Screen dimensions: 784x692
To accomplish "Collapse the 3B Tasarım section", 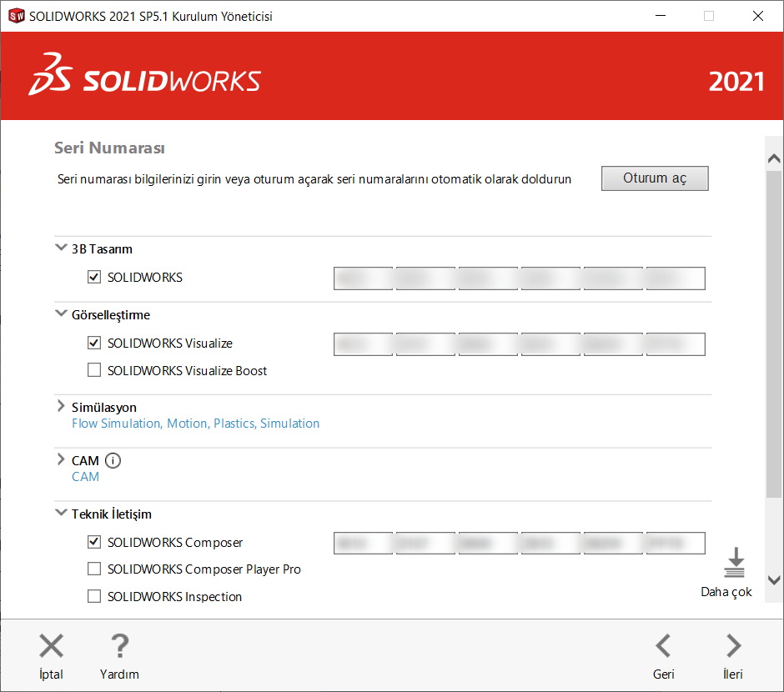I will 61,247.
